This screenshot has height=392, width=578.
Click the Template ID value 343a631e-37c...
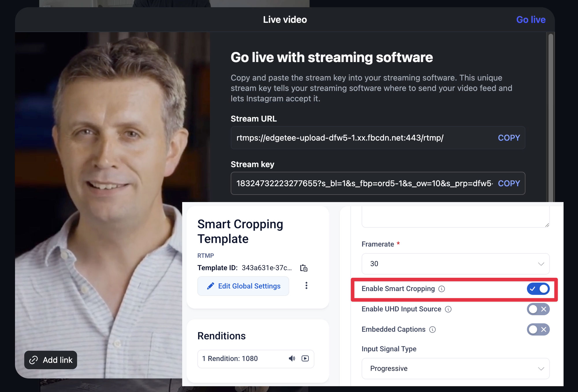267,268
